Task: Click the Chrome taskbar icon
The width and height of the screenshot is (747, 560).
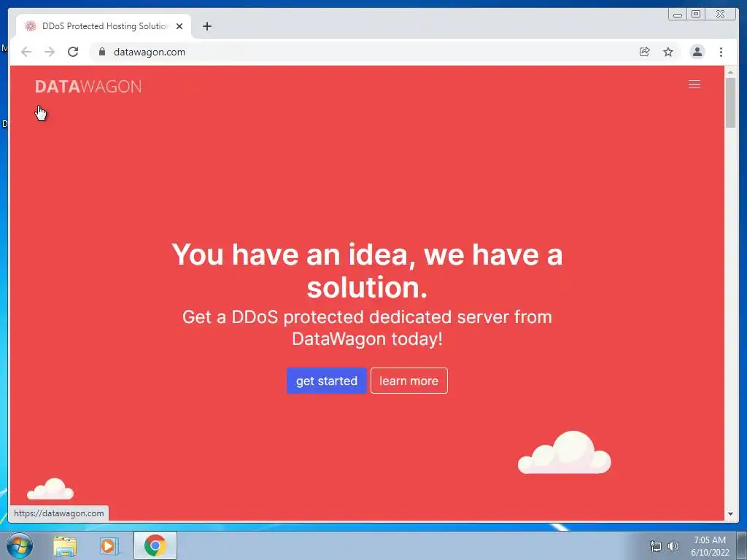Action: tap(155, 545)
